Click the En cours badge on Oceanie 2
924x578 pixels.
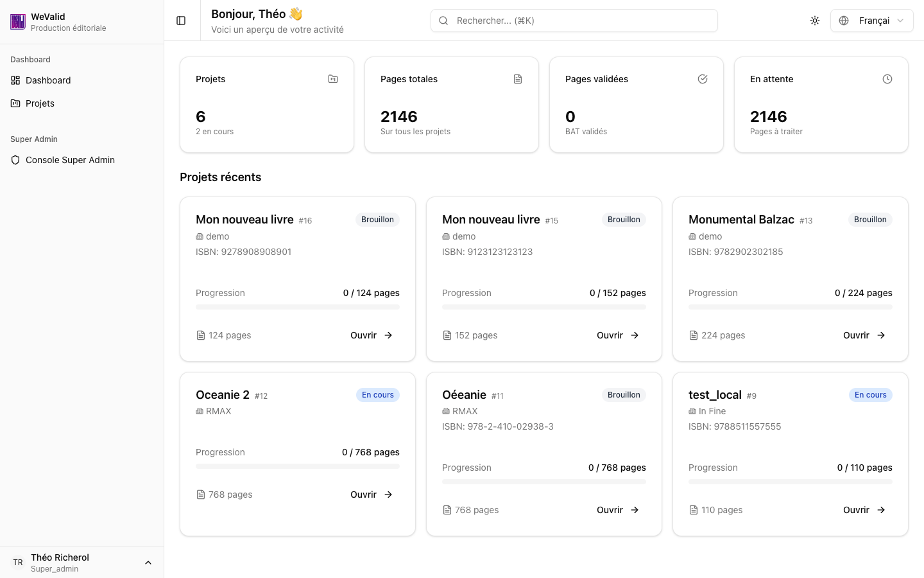[x=377, y=394]
